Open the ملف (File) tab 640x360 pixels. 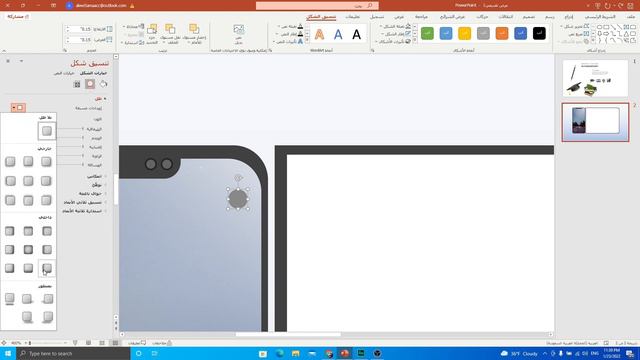tap(631, 17)
